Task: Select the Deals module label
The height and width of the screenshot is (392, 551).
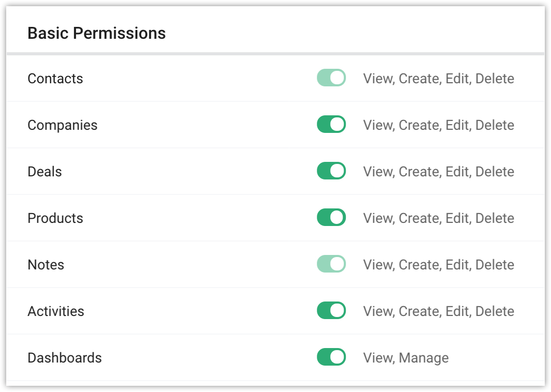Action: coord(44,172)
